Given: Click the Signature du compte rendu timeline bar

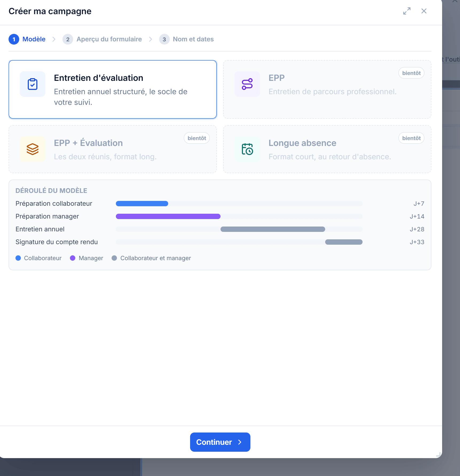Looking at the screenshot, I should [344, 242].
